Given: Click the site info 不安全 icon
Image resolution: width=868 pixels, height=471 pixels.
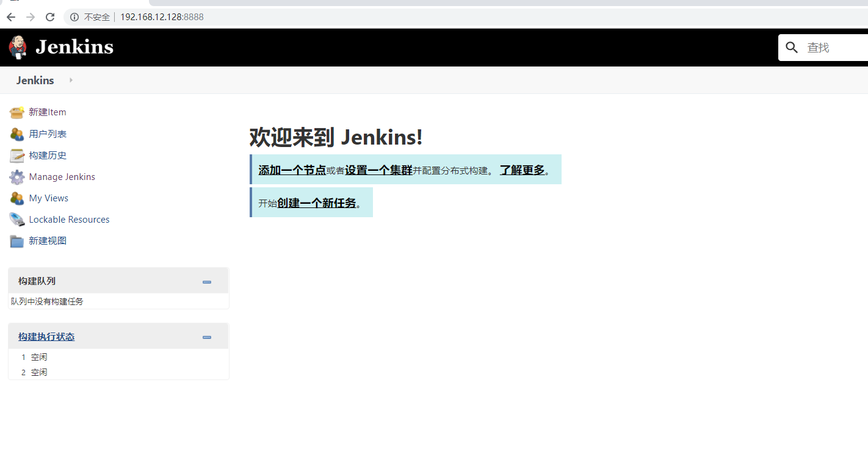Looking at the screenshot, I should pyautogui.click(x=74, y=17).
